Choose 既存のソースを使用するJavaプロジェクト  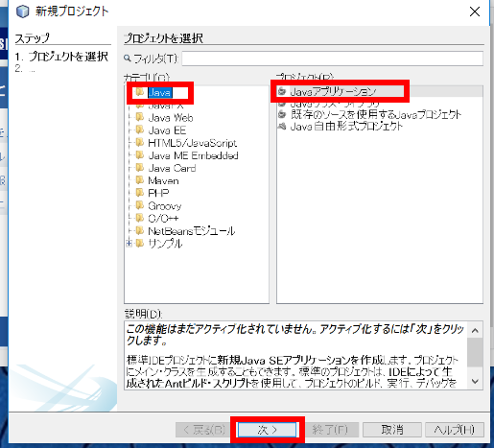point(376,114)
